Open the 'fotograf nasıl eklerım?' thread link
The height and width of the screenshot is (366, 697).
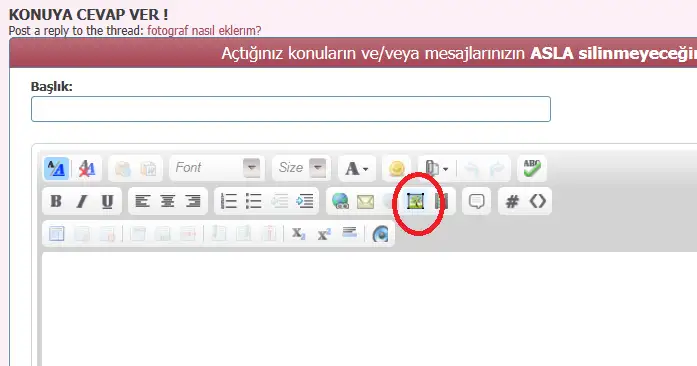[204, 30]
